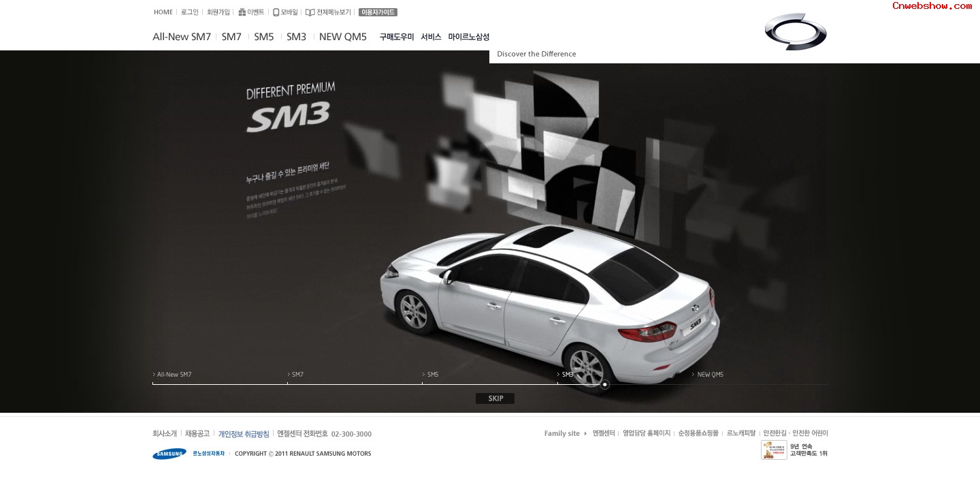Open the 서비스 menu

(431, 37)
